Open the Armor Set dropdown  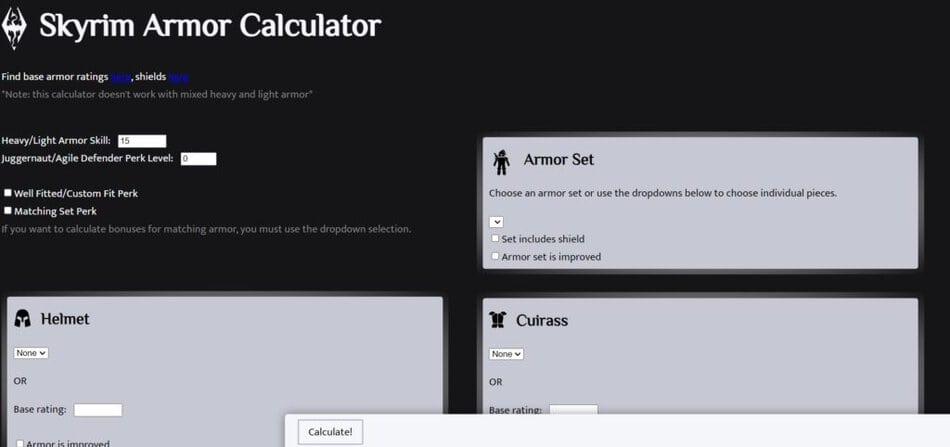[x=496, y=222]
